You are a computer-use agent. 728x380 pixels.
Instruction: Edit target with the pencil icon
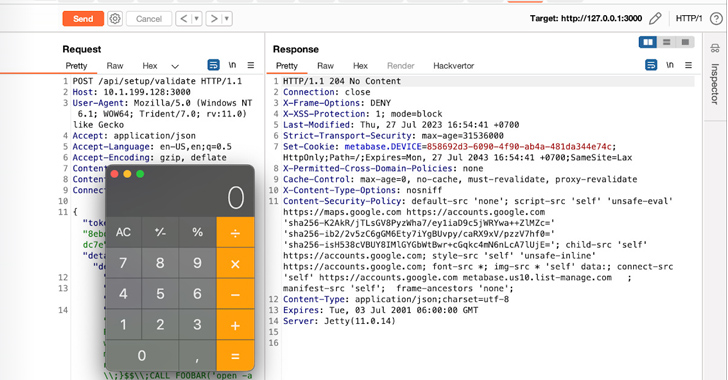(655, 19)
